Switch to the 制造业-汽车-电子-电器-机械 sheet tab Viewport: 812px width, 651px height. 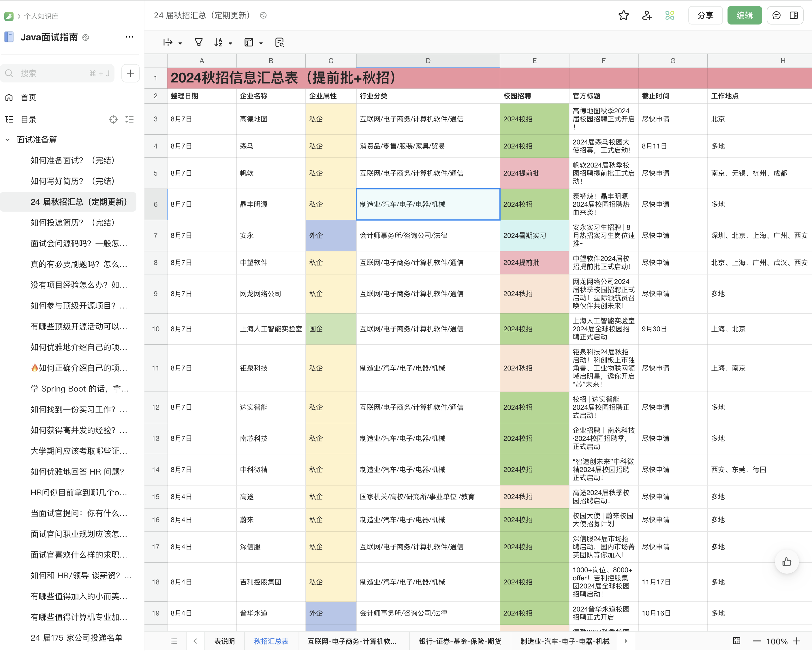(x=565, y=641)
